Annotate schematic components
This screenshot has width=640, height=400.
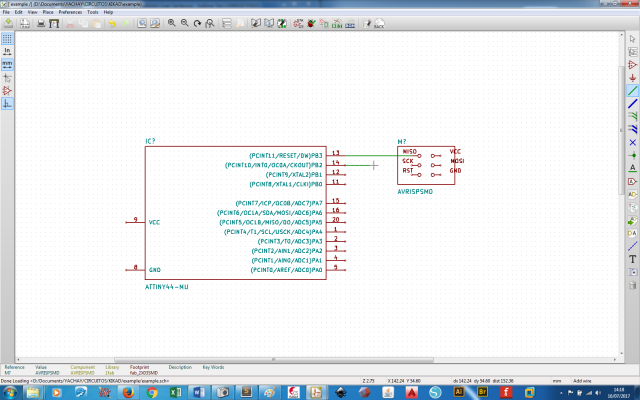(x=298, y=23)
